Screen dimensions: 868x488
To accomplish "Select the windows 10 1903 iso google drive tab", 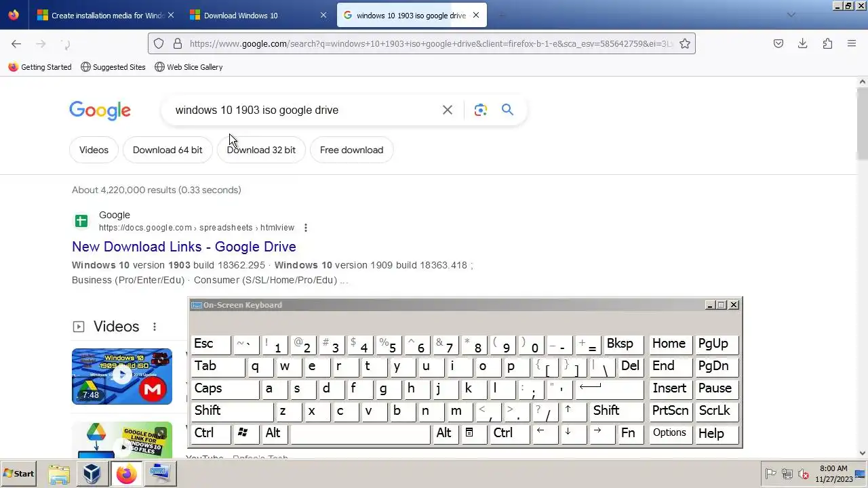I will point(412,15).
